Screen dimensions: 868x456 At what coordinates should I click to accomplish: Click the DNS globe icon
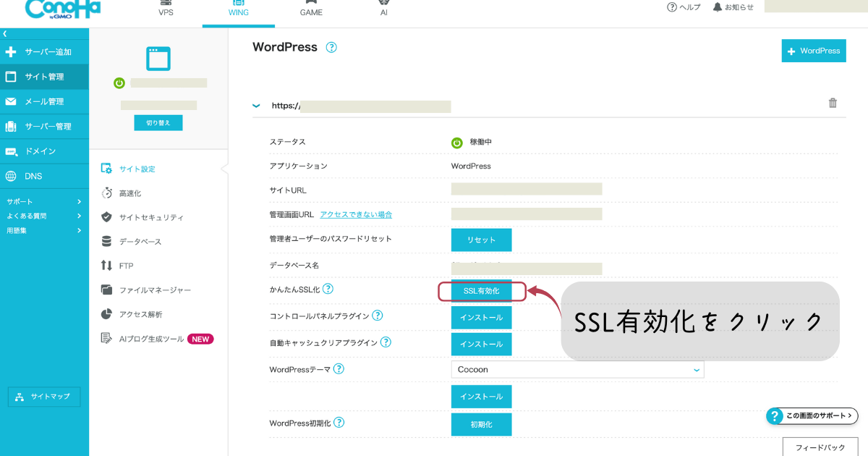pos(11,176)
